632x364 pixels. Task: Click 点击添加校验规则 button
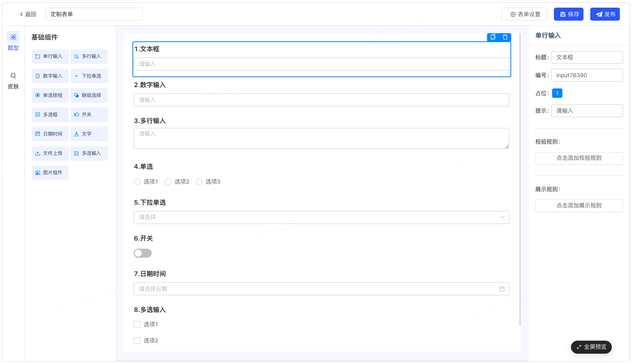point(579,158)
